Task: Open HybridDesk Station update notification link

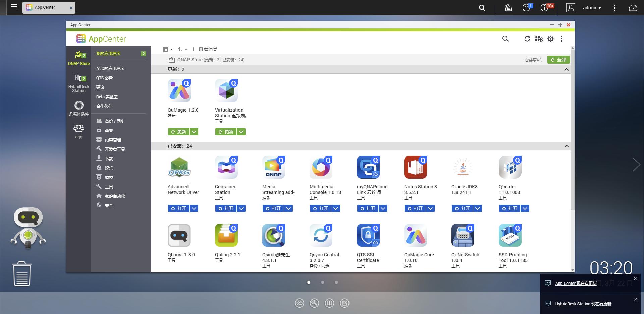Action: [x=583, y=304]
